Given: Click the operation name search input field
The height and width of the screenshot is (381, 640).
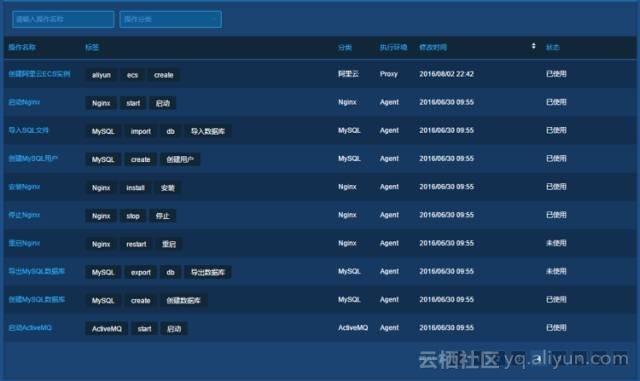Looking at the screenshot, I should pos(63,19).
